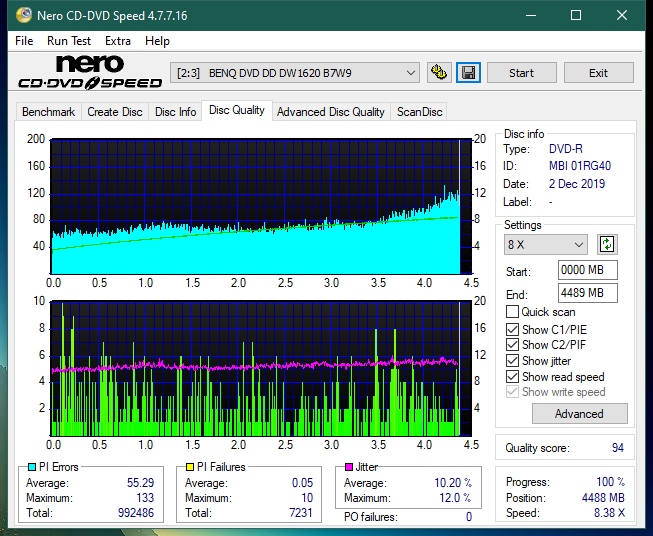This screenshot has height=536, width=653.
Task: Close the Nero CD-DVD Speed window
Action: click(622, 15)
